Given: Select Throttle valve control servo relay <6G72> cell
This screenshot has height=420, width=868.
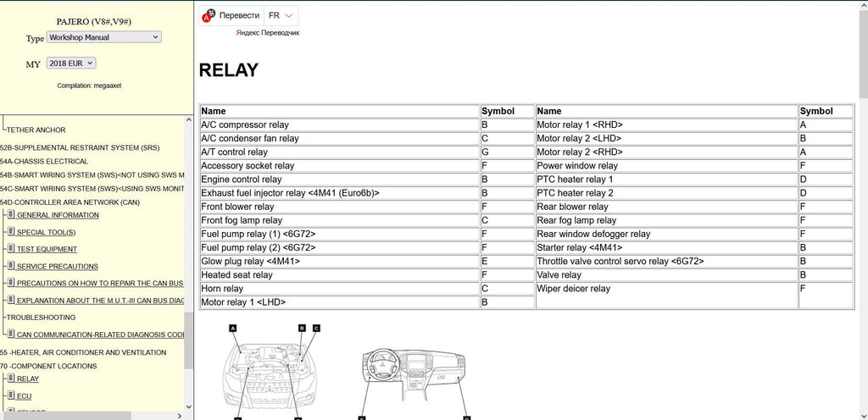Looking at the screenshot, I should [x=666, y=262].
